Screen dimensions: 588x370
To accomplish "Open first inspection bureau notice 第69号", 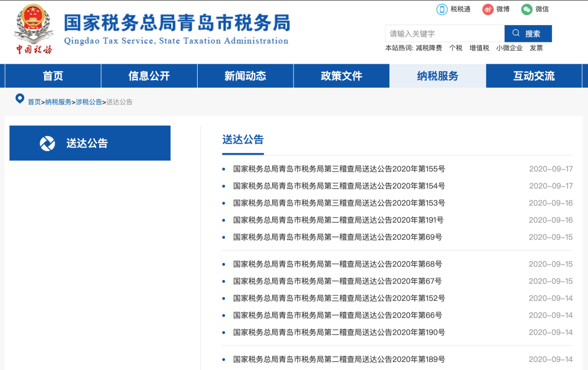I will (x=338, y=237).
